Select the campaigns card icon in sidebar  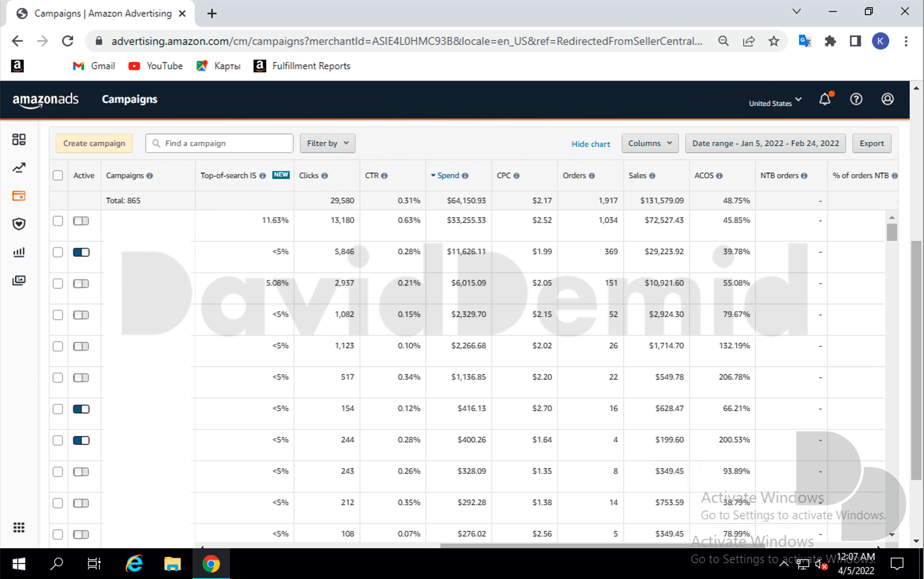click(x=19, y=196)
